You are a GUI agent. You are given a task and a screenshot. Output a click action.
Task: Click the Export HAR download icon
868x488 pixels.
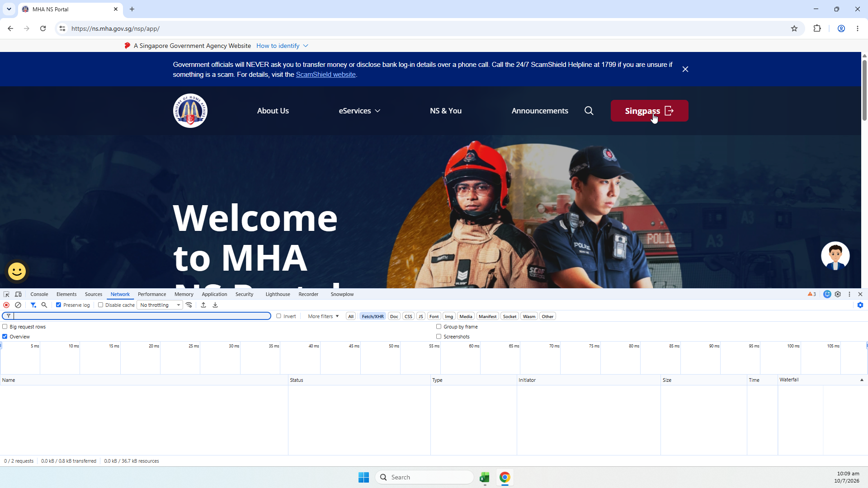(x=215, y=305)
